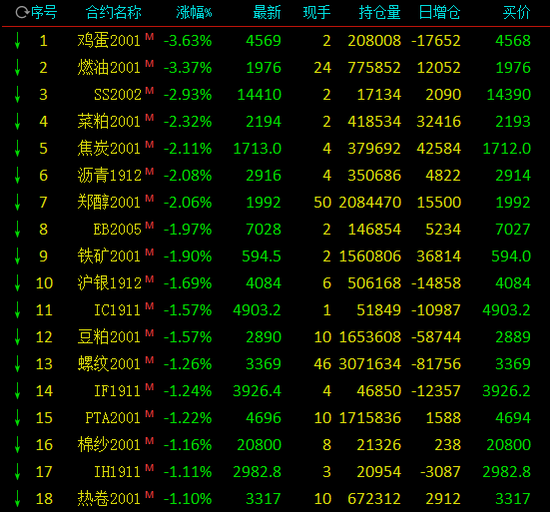Click the 沪银1912 contract name
The width and height of the screenshot is (550, 512).
point(109,283)
